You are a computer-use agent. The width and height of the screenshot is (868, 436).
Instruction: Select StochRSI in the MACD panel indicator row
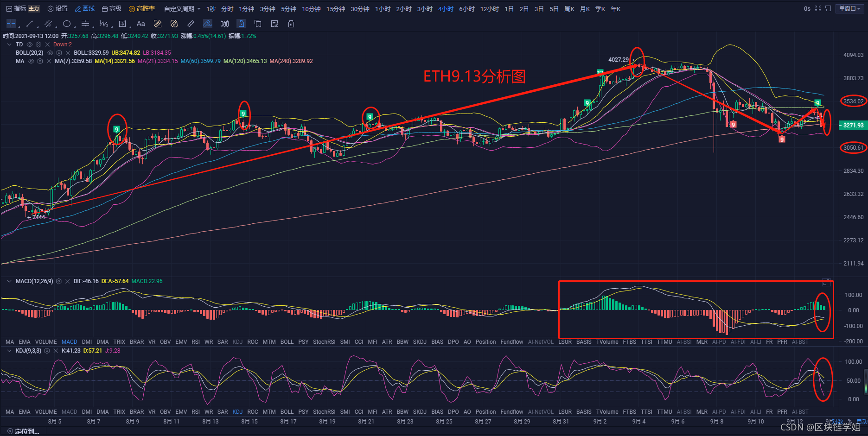click(324, 342)
